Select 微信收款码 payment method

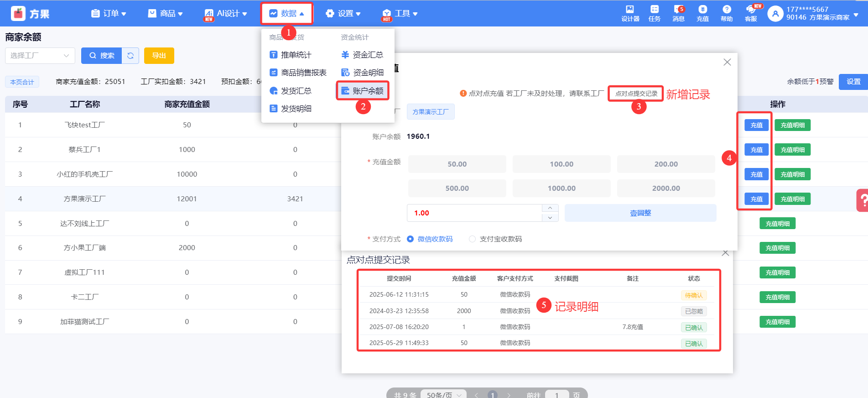(411, 239)
